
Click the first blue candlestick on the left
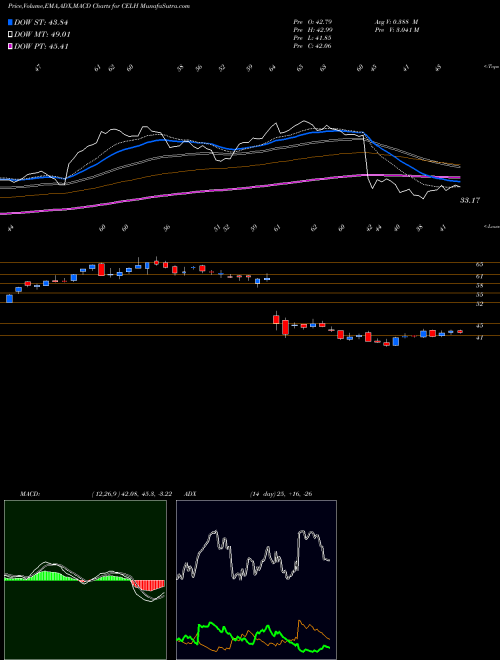pos(9,298)
